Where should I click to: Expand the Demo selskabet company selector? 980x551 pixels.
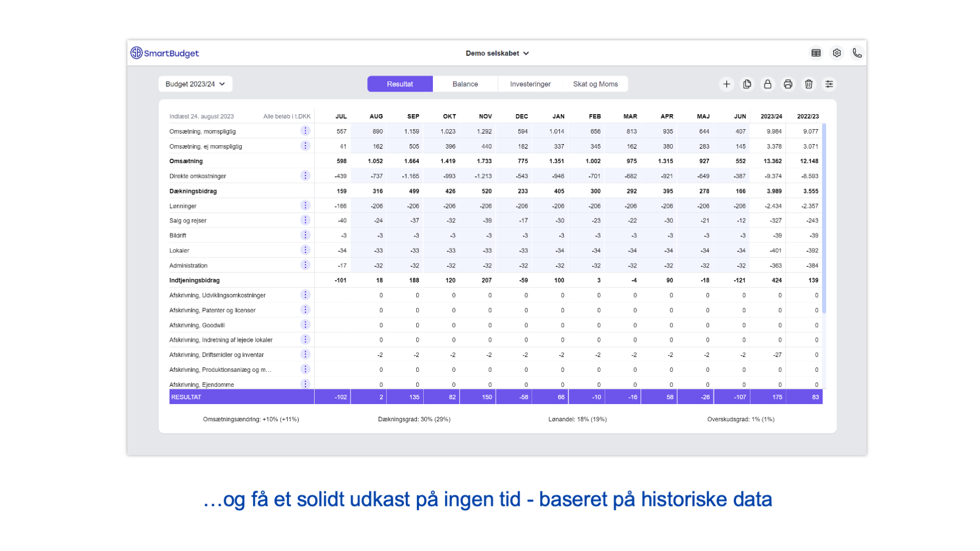pyautogui.click(x=497, y=53)
